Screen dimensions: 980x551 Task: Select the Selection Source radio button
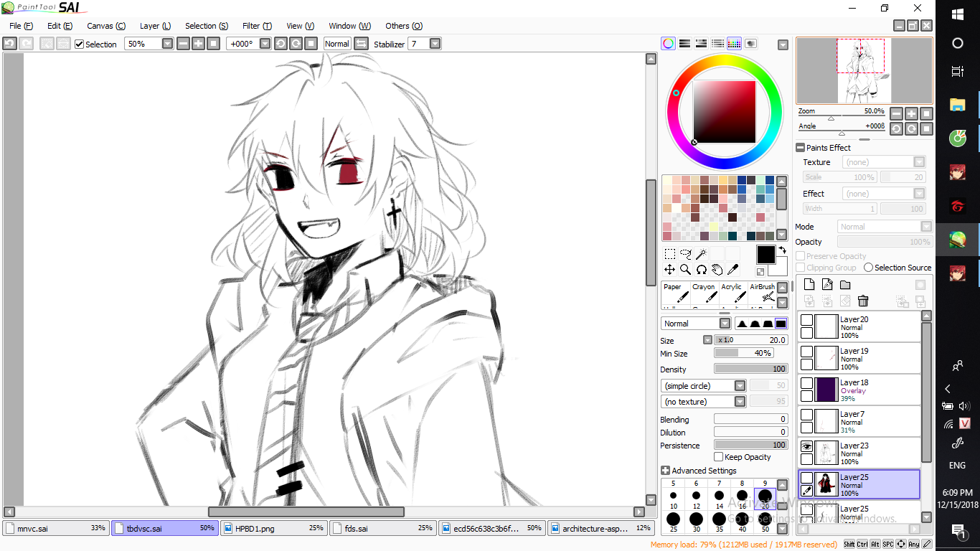click(x=868, y=268)
